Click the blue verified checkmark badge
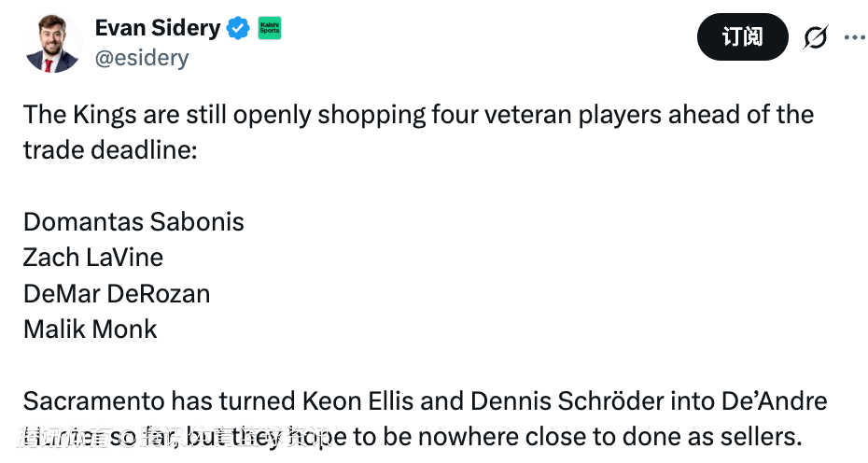Viewport: 868px width, 463px height. click(x=239, y=29)
